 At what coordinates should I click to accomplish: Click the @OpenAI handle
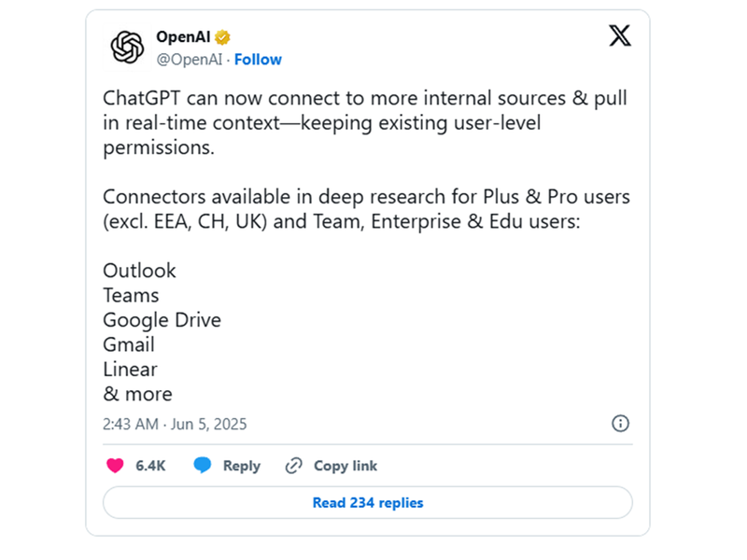pyautogui.click(x=190, y=60)
